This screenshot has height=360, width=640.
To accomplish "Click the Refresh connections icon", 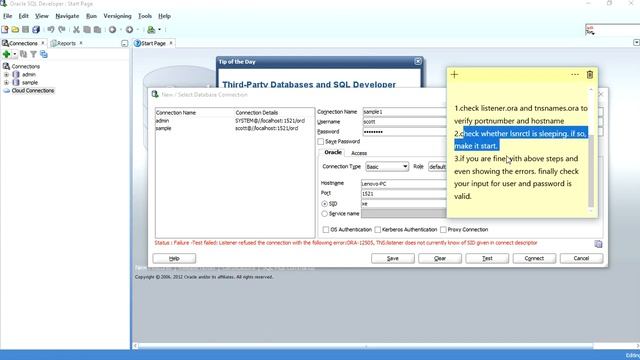I will click(x=23, y=54).
